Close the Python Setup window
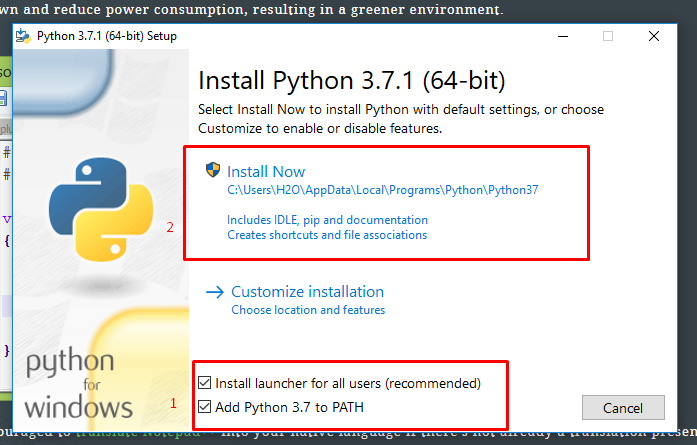Viewport: 697px width, 445px height. click(x=653, y=36)
